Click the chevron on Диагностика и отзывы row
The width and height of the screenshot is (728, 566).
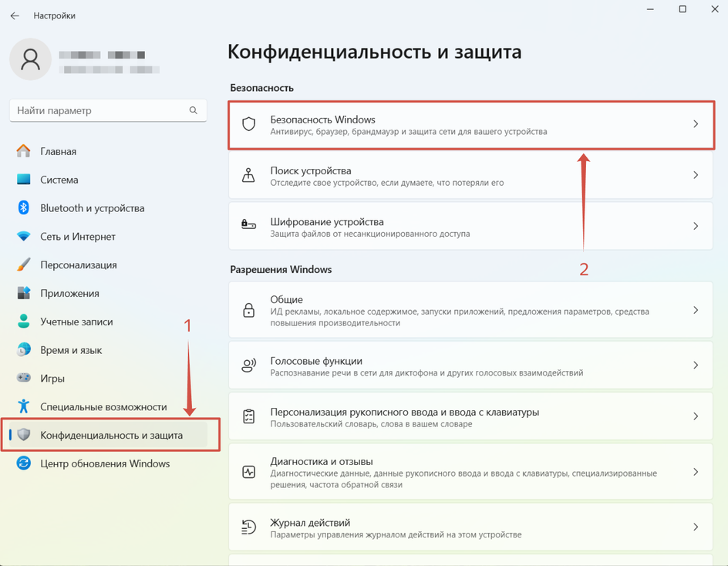click(x=696, y=472)
